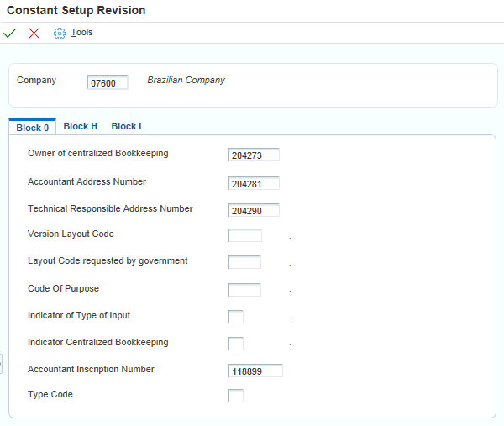Click the Brazilian Company description text
The height and width of the screenshot is (426, 504).
tap(186, 81)
